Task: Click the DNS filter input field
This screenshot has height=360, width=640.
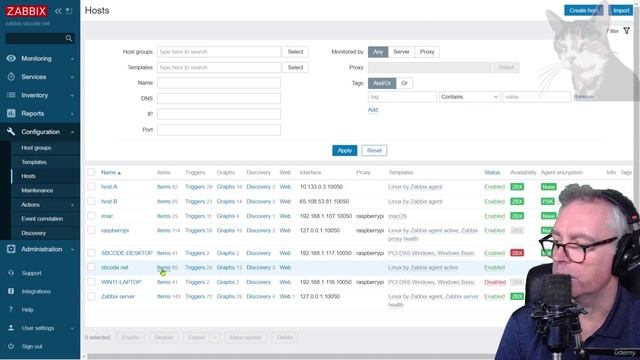Action: (x=219, y=98)
